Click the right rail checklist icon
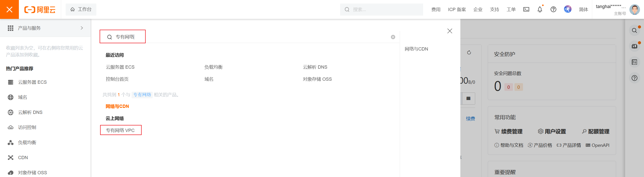644x177 pixels. 634,62
